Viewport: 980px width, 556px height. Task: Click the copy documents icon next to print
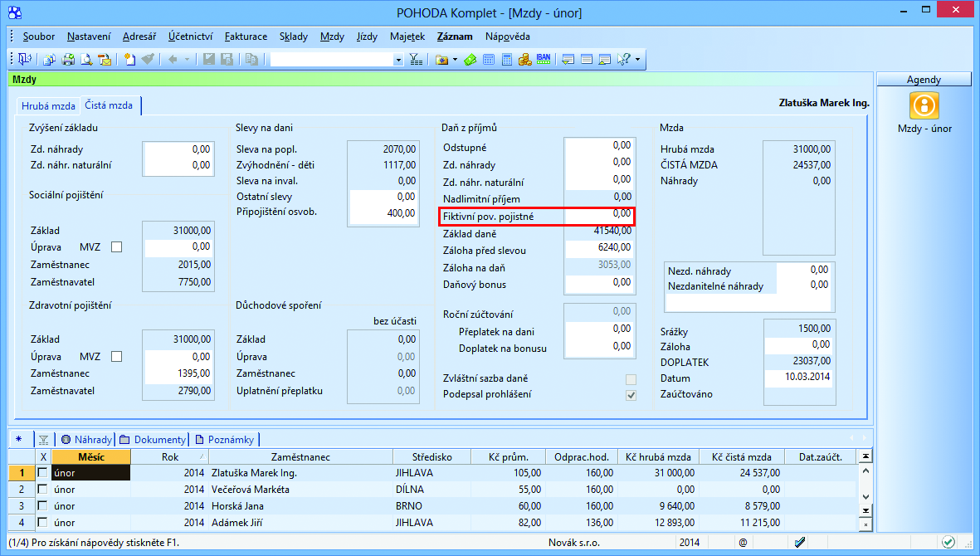50,60
